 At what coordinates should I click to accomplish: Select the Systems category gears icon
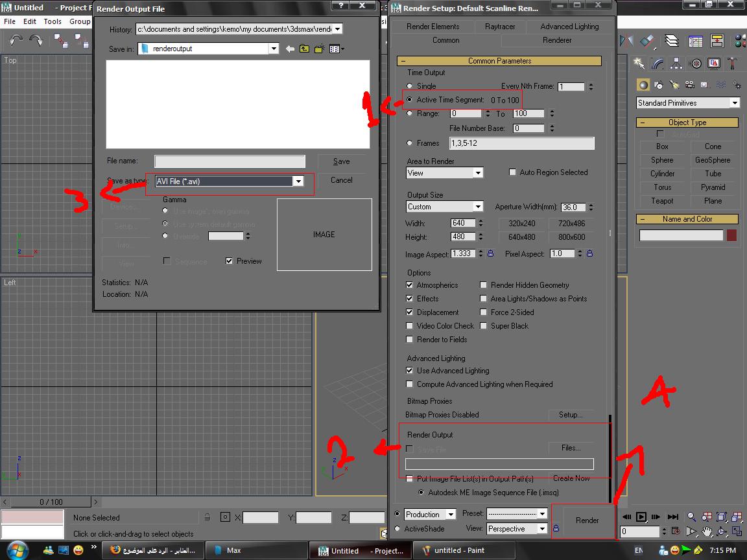(737, 85)
